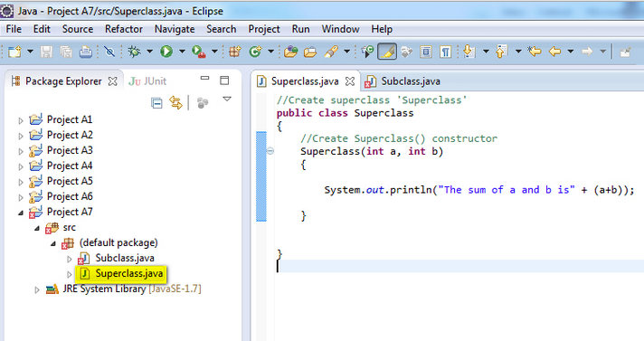Collapse the (default package) node

pyautogui.click(x=53, y=243)
